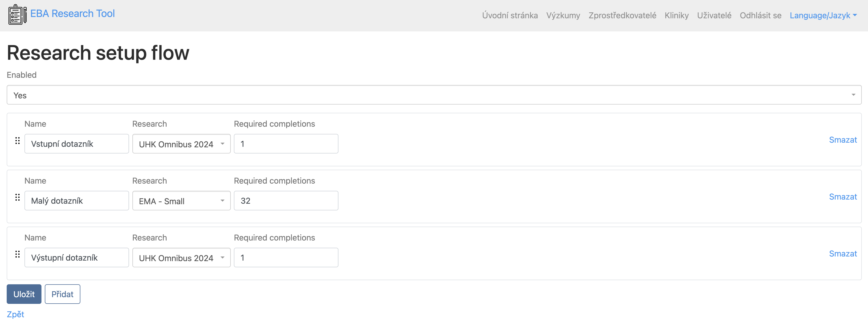Open the EMA - Small research dropdown
Viewport: 868px width, 326px height.
point(181,201)
